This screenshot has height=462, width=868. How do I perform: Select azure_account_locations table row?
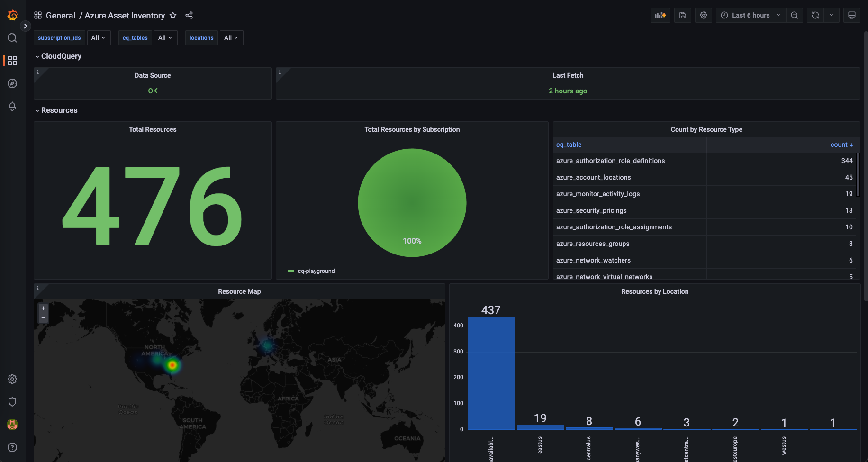coord(705,177)
